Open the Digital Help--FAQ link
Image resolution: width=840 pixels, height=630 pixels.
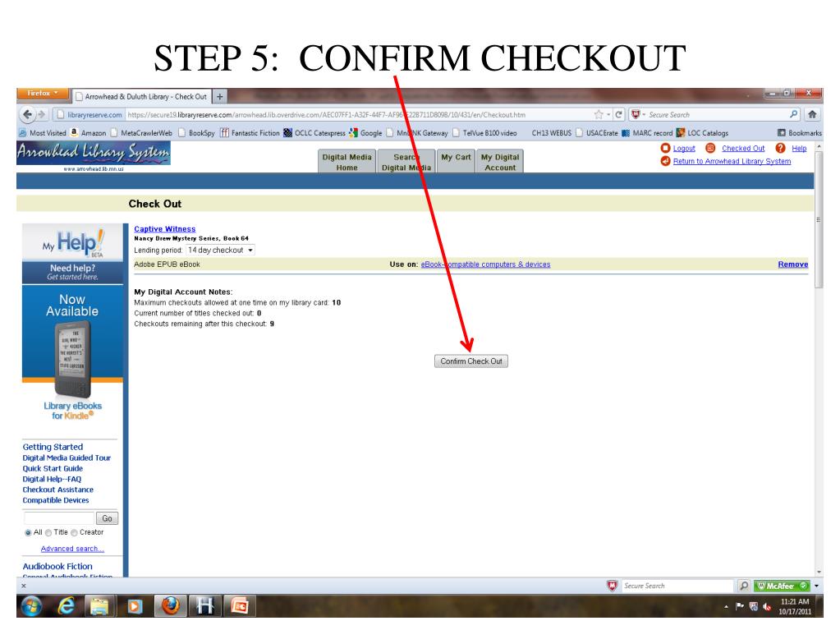tap(52, 479)
